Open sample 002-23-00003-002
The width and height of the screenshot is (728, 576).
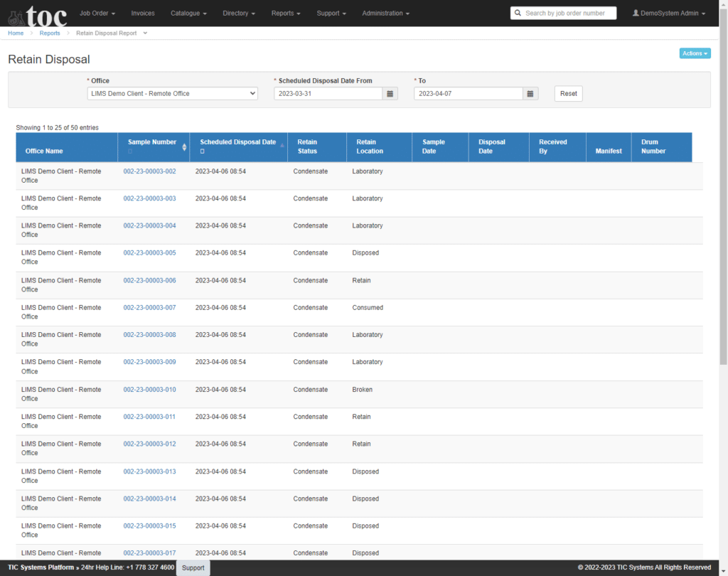pyautogui.click(x=149, y=171)
